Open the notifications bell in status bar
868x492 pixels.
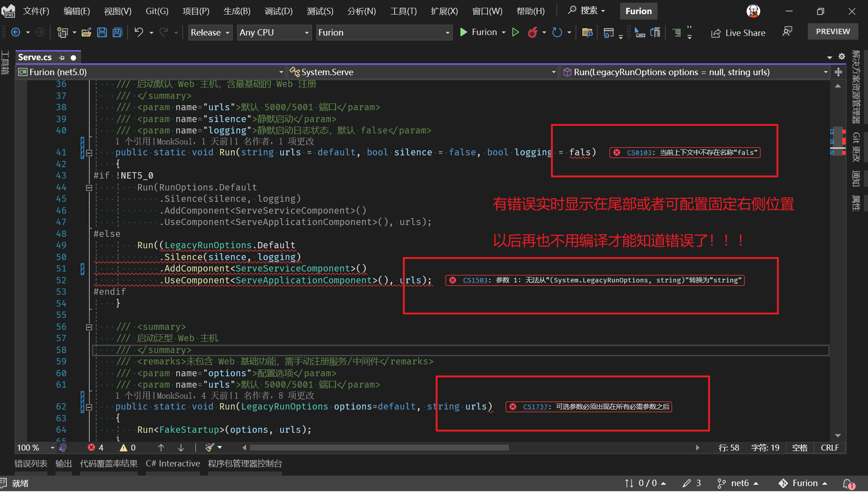pyautogui.click(x=847, y=483)
